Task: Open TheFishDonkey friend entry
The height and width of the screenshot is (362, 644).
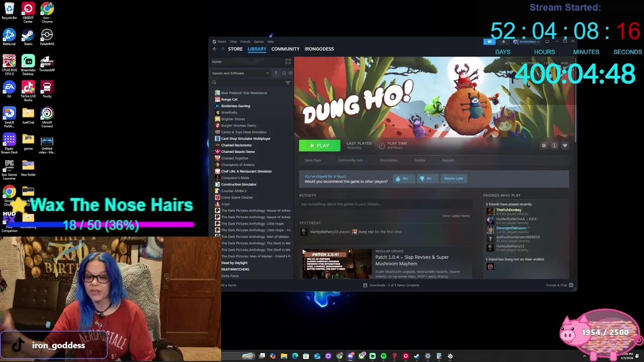Action: point(509,211)
